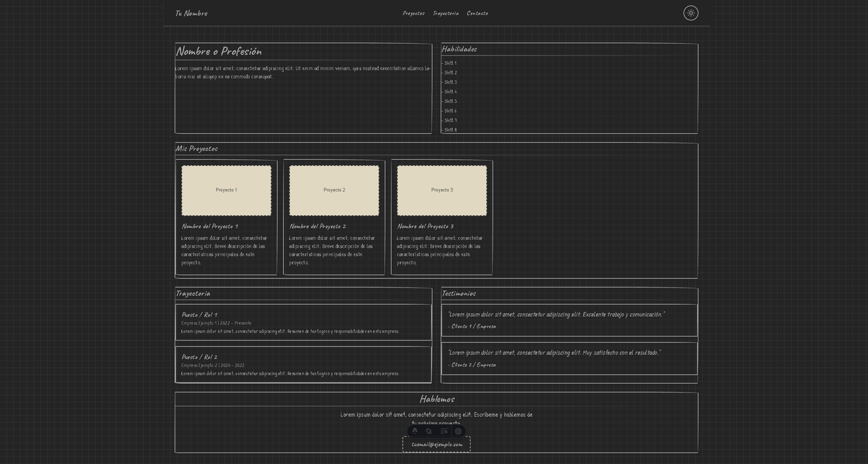Image resolution: width=868 pixels, height=464 pixels.
Task: Select Skill 8 in the skills list
Action: [x=449, y=130]
